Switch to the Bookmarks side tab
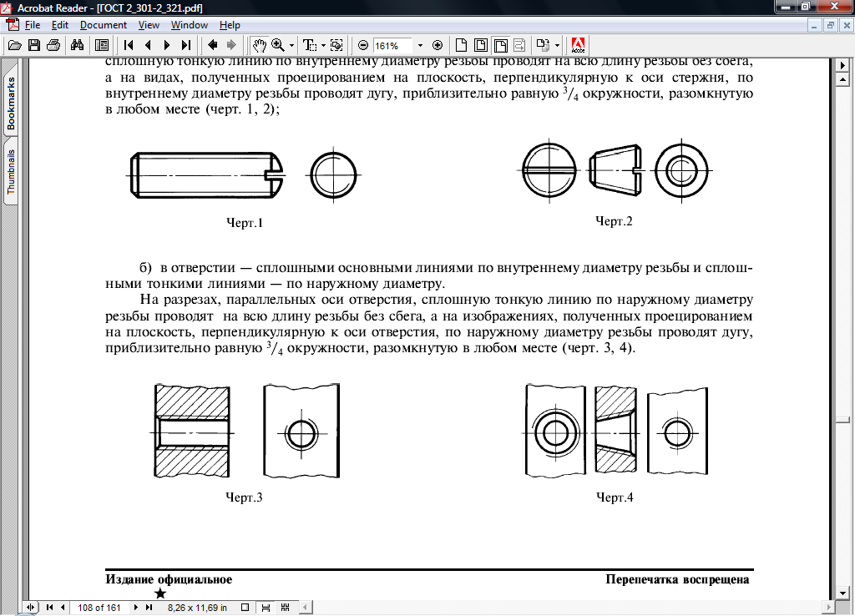The width and height of the screenshot is (855, 616). [10, 104]
